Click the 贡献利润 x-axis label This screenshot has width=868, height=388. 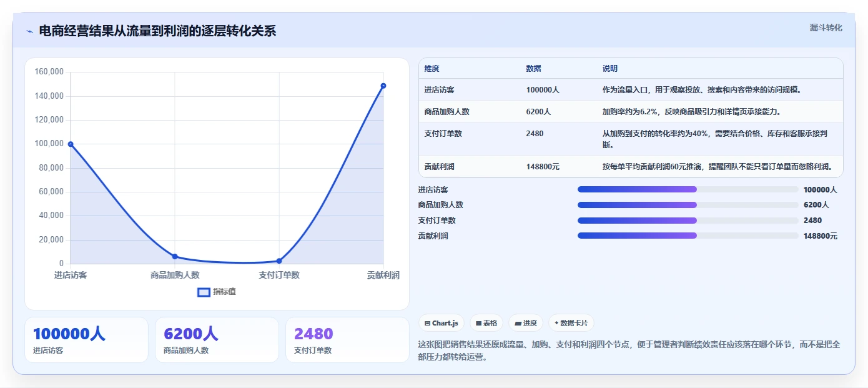(383, 275)
